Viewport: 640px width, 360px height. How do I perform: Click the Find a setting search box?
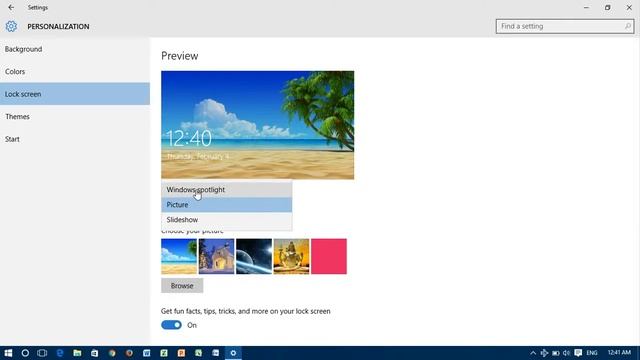point(565,26)
